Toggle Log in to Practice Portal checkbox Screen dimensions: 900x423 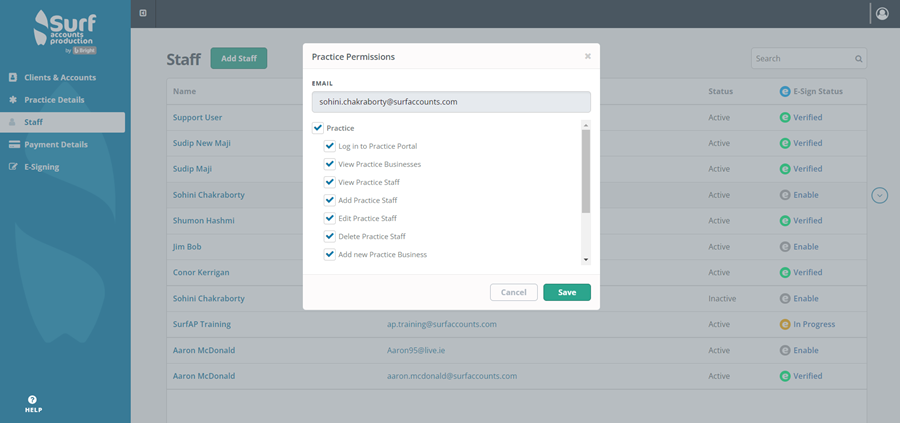(330, 146)
